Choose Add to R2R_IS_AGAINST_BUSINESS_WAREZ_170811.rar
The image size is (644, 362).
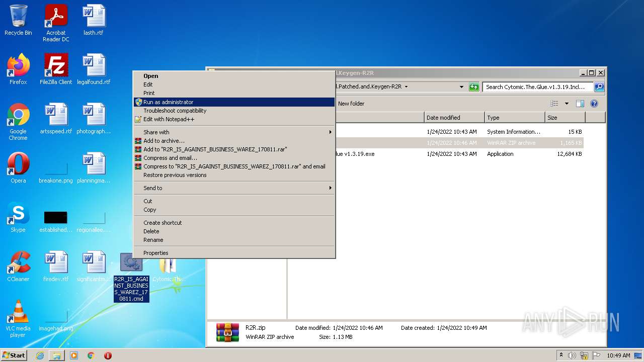[x=234, y=149]
